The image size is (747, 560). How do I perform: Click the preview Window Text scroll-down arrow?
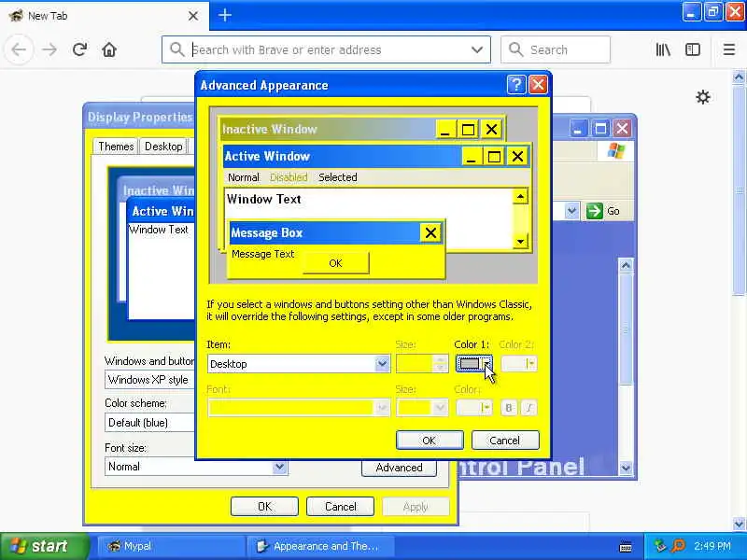(520, 242)
